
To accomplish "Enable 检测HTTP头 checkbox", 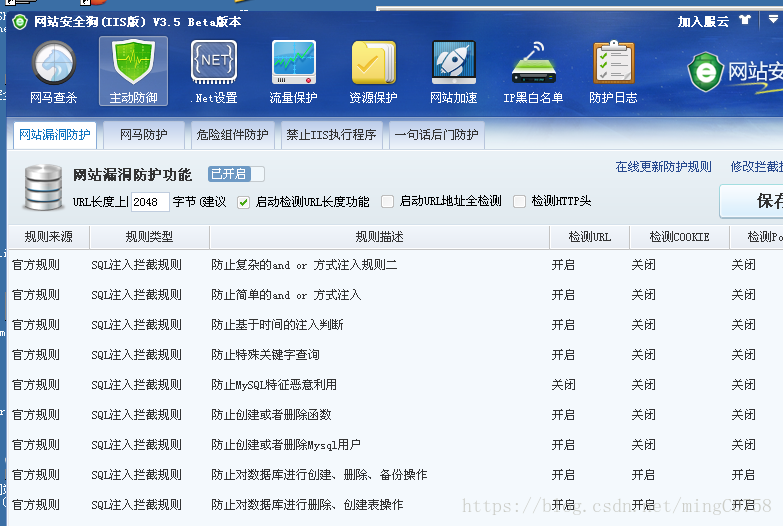I will 519,202.
